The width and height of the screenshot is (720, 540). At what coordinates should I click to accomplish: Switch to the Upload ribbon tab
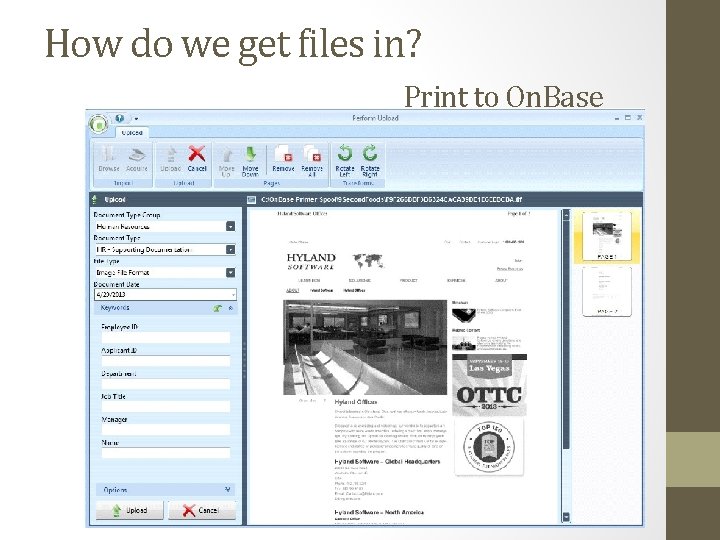point(132,133)
